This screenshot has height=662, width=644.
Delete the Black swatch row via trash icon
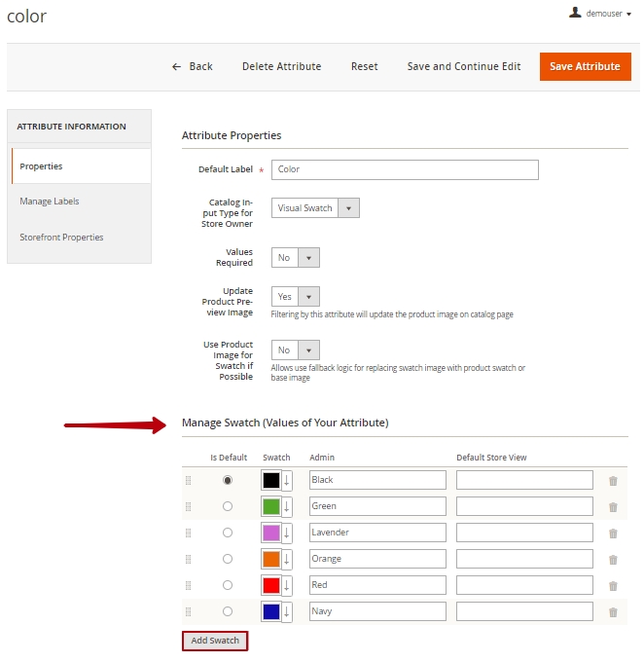point(613,480)
